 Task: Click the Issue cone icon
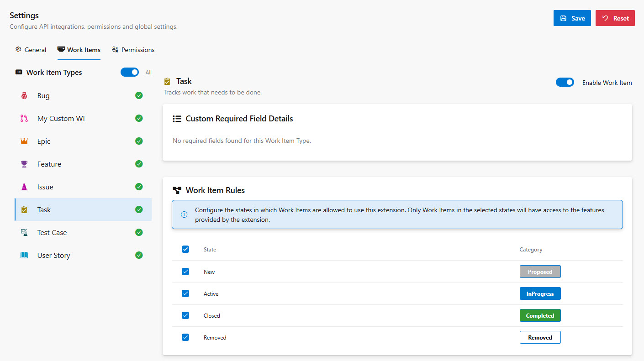24,187
